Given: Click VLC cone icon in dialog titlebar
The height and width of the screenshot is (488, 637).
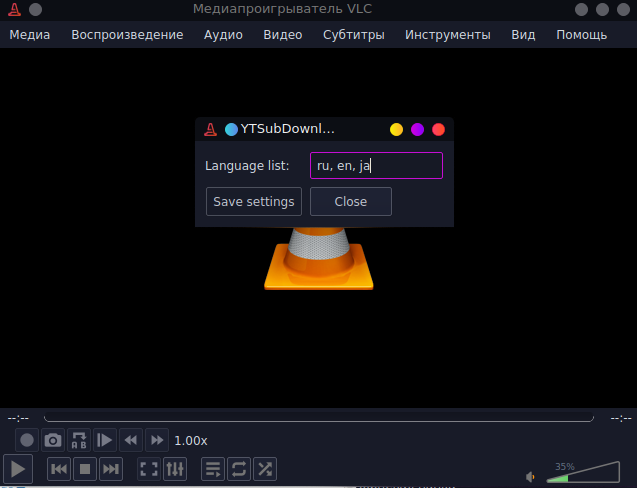Looking at the screenshot, I should coord(210,130).
